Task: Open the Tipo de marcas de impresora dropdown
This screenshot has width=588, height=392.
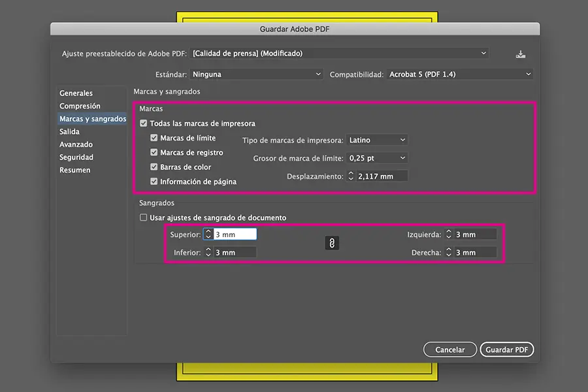Action: [377, 140]
